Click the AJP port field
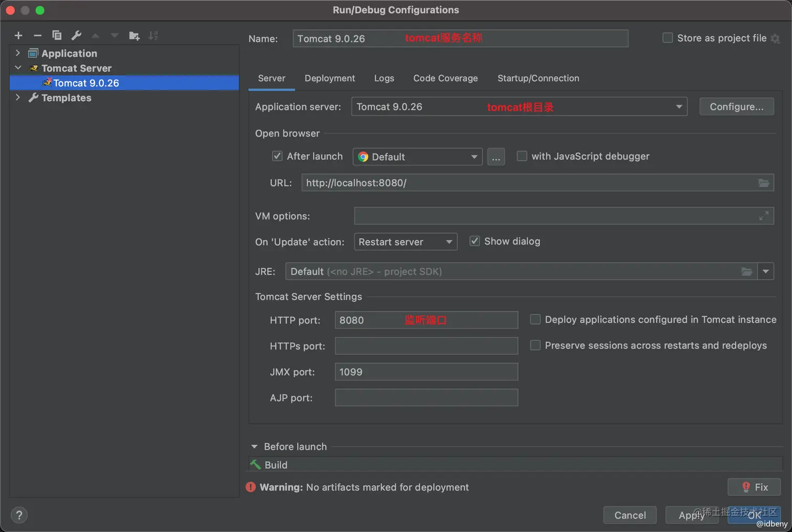The height and width of the screenshot is (532, 792). point(426,397)
